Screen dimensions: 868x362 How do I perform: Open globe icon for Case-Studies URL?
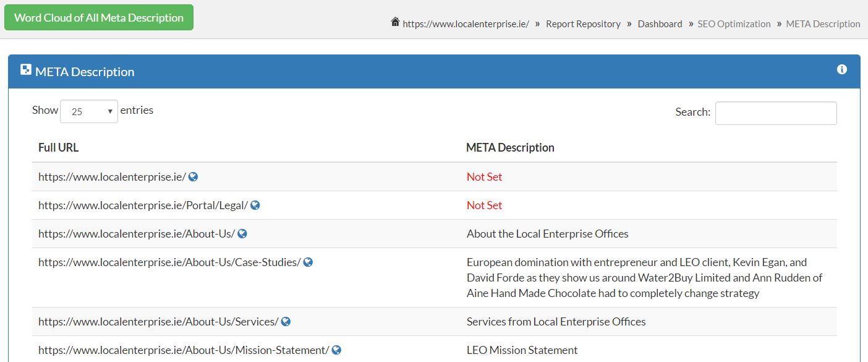[308, 262]
